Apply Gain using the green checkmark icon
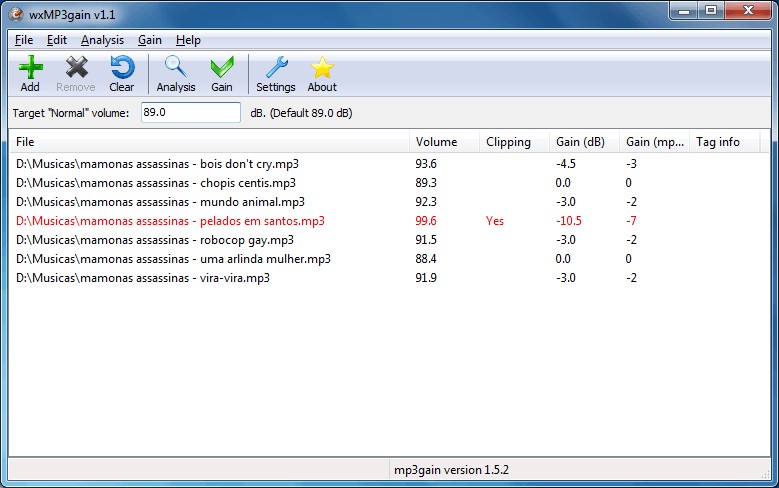Screen dimensions: 779x488 (222, 68)
